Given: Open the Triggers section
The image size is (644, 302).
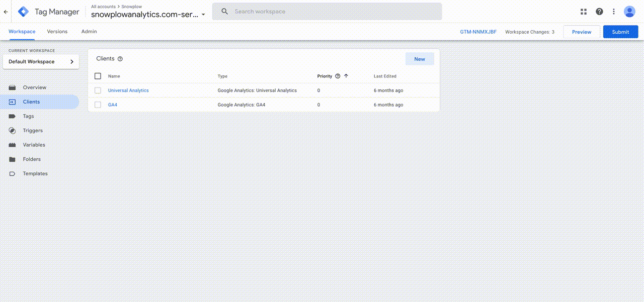Looking at the screenshot, I should (x=12, y=130).
